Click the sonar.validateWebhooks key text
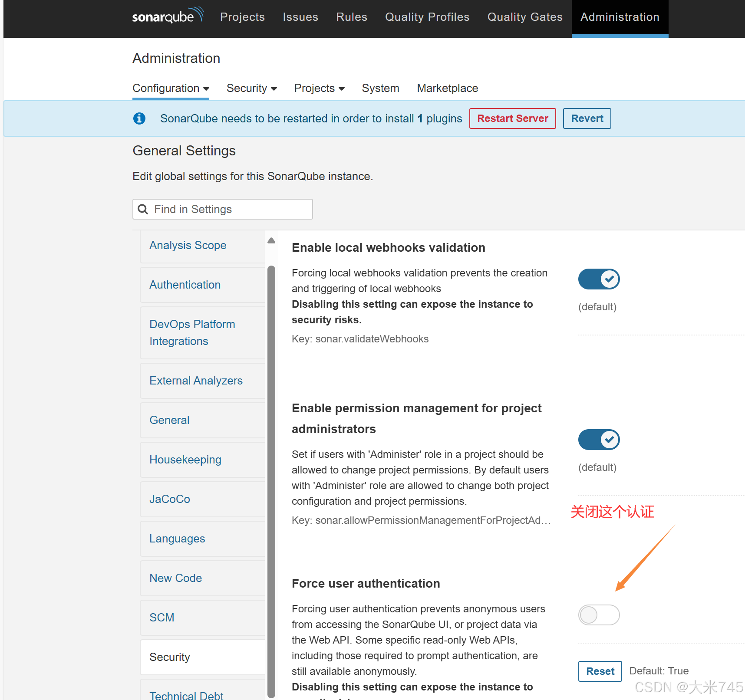The image size is (745, 700). pos(360,339)
